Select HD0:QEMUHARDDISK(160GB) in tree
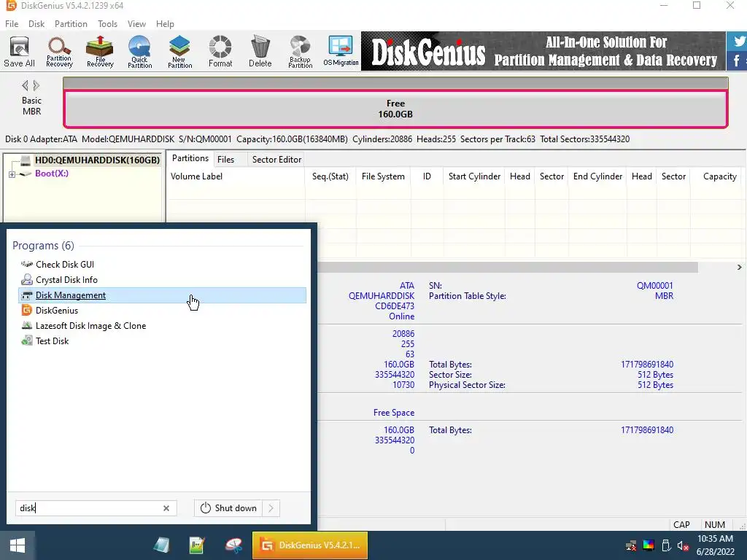This screenshot has width=747, height=560. (x=97, y=160)
